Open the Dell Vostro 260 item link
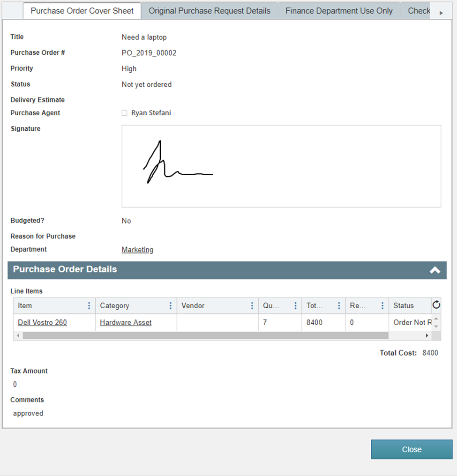457x476 pixels. pyautogui.click(x=42, y=322)
